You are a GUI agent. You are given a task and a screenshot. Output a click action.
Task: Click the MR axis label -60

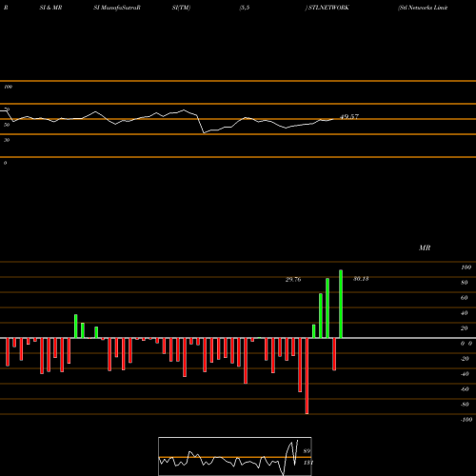465,389
